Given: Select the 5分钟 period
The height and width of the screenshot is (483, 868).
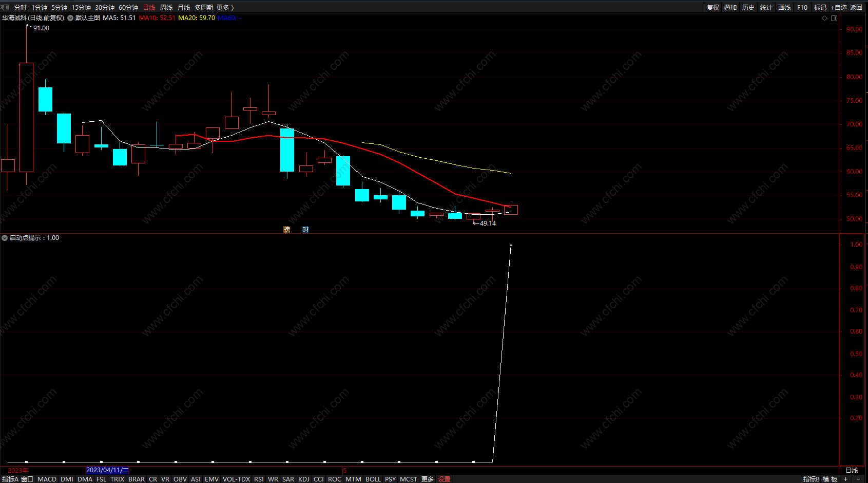Looking at the screenshot, I should click(59, 8).
